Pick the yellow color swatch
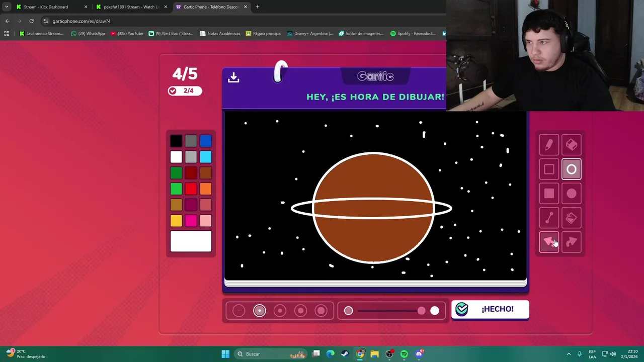 [176, 221]
